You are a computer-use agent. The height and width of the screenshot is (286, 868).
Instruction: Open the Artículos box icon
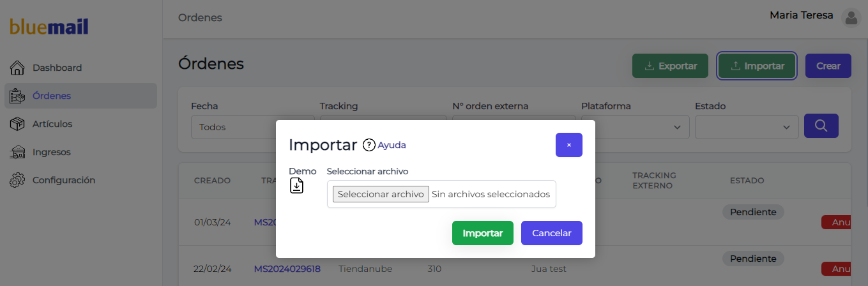pos(18,124)
